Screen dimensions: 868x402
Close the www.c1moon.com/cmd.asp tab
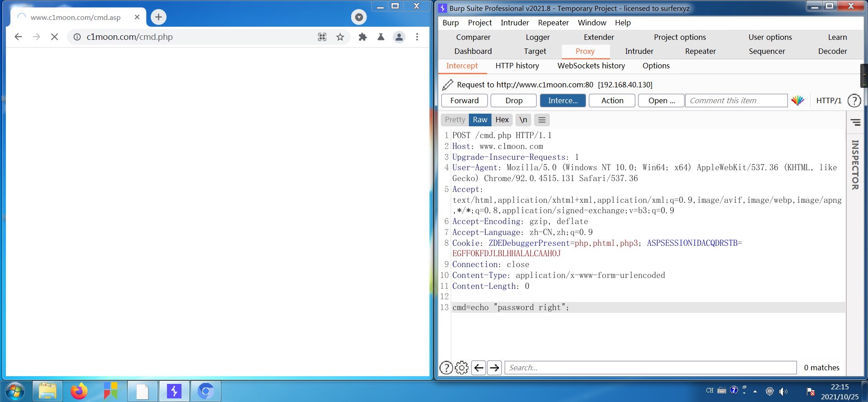pos(137,17)
